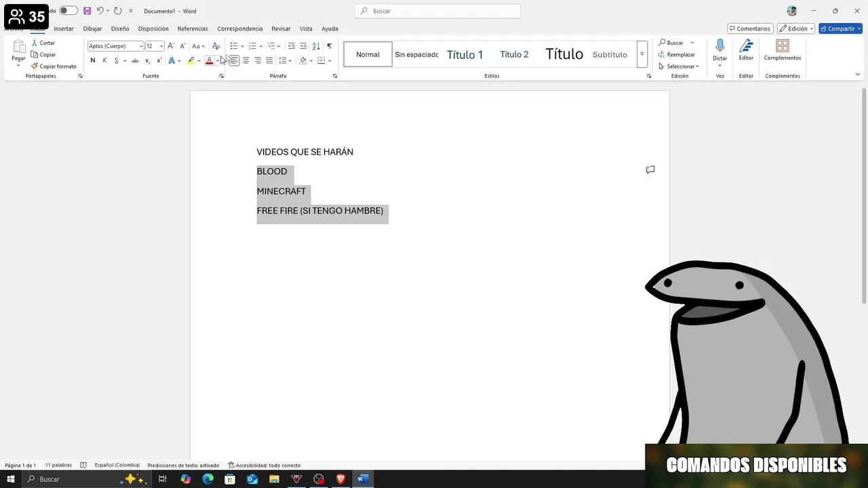The image size is (868, 488).
Task: Click the Buscar search box in title bar
Action: (437, 11)
